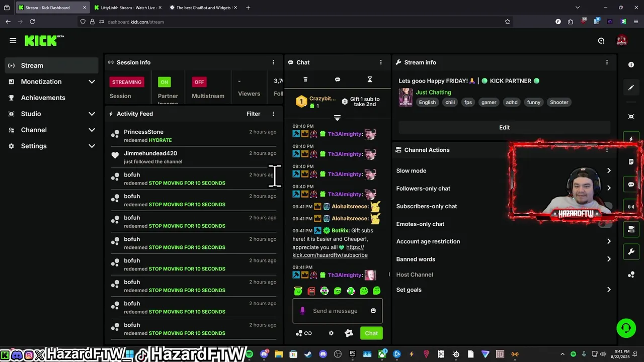The image size is (644, 362).
Task: Switch to The best ChatBot and Widgets tab
Action: [203, 8]
